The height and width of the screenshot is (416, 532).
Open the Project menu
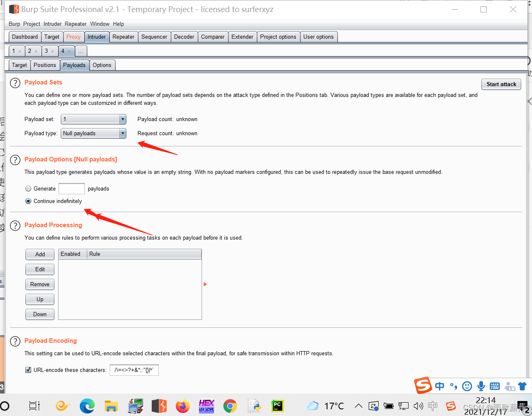pyautogui.click(x=32, y=24)
